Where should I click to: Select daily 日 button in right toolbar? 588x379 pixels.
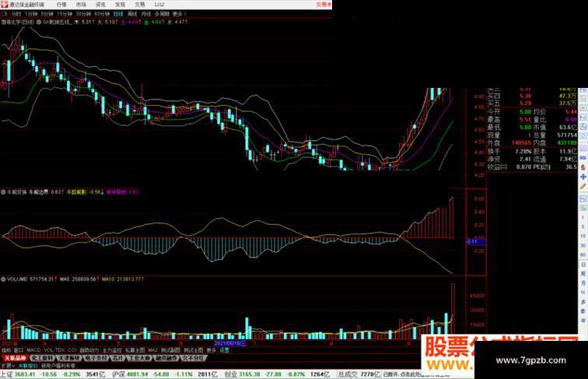point(583,265)
